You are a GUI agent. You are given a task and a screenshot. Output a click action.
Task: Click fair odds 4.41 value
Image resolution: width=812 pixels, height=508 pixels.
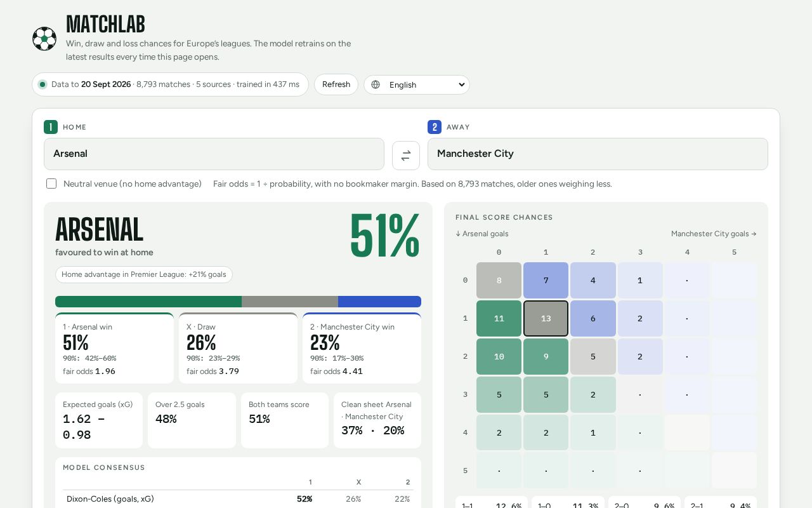353,371
